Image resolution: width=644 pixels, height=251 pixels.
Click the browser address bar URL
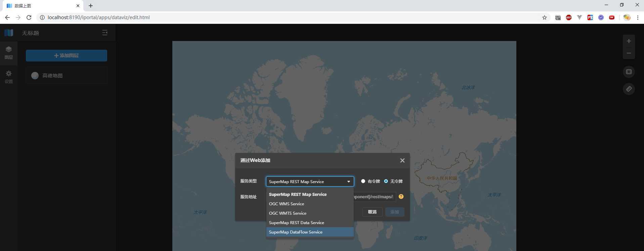click(99, 17)
